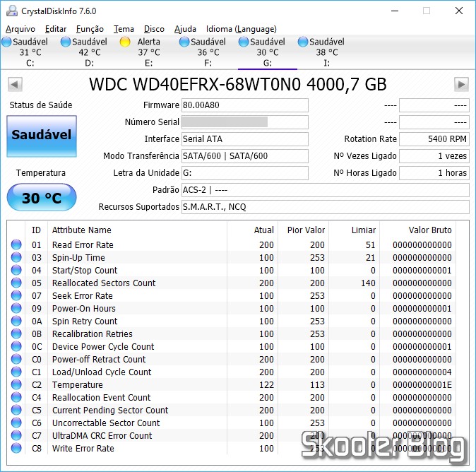Click raw value 000000000004 in Load/Unload row
This screenshot has height=472, width=476.
tap(422, 372)
